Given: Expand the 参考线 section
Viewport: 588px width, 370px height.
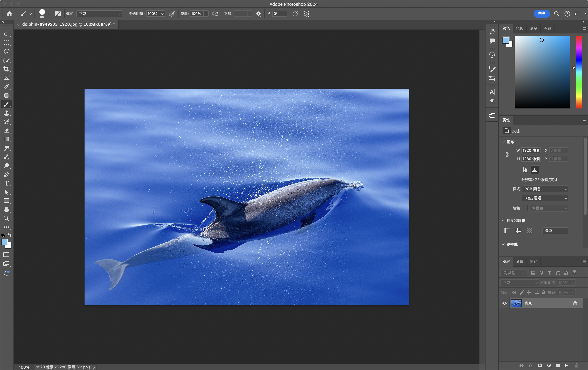Looking at the screenshot, I should coord(503,244).
